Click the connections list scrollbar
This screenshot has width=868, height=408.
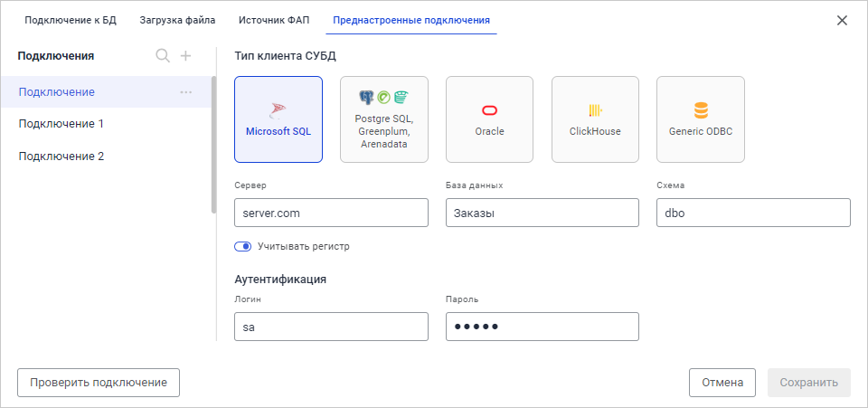213,145
